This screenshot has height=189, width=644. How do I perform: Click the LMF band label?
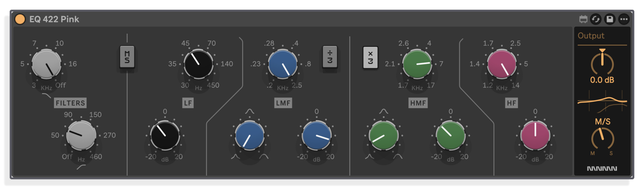point(283,103)
